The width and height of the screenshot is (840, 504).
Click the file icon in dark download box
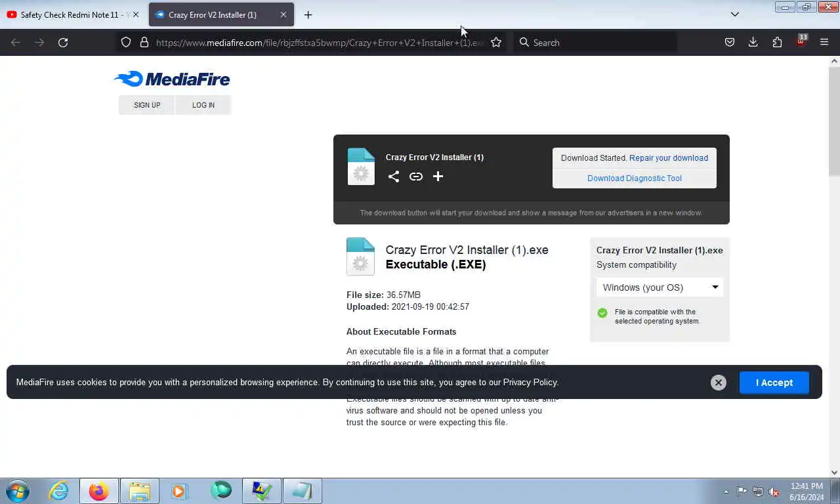tap(361, 167)
